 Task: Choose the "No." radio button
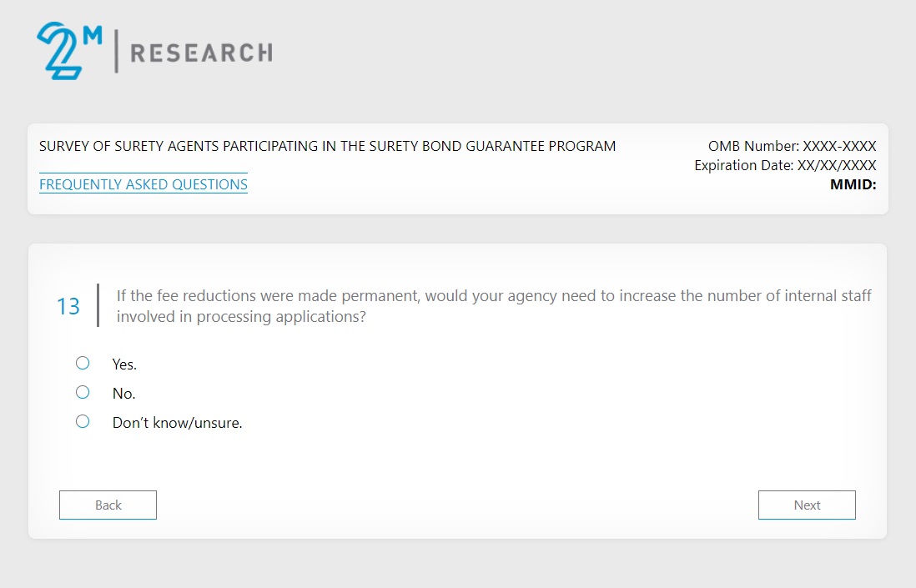coord(83,392)
